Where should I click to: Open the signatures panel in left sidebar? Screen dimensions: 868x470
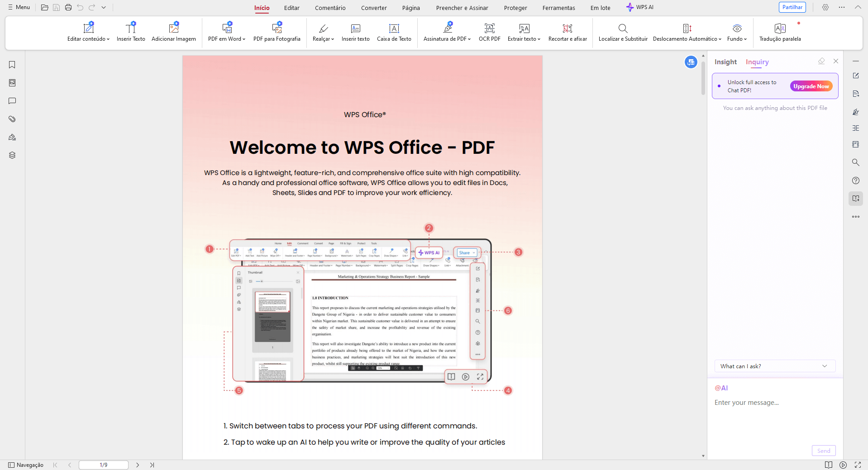pyautogui.click(x=12, y=137)
